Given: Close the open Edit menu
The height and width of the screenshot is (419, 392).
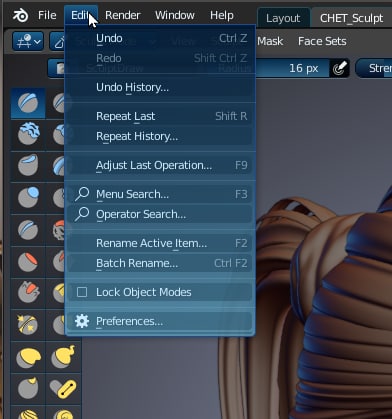Looking at the screenshot, I should 81,15.
